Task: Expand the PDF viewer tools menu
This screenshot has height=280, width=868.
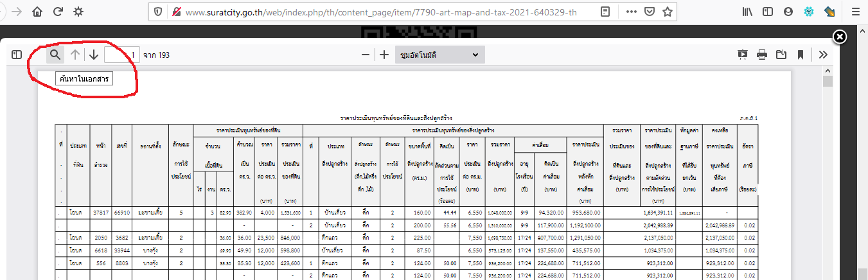Action: click(823, 55)
